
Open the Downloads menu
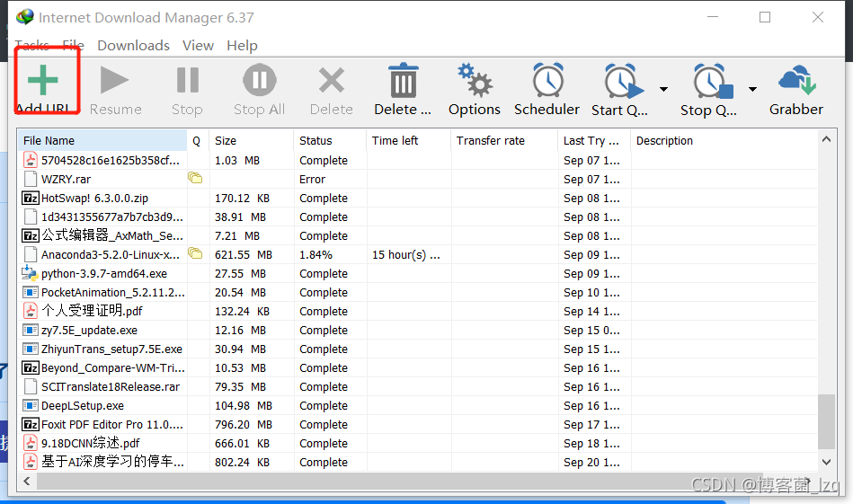click(x=133, y=46)
